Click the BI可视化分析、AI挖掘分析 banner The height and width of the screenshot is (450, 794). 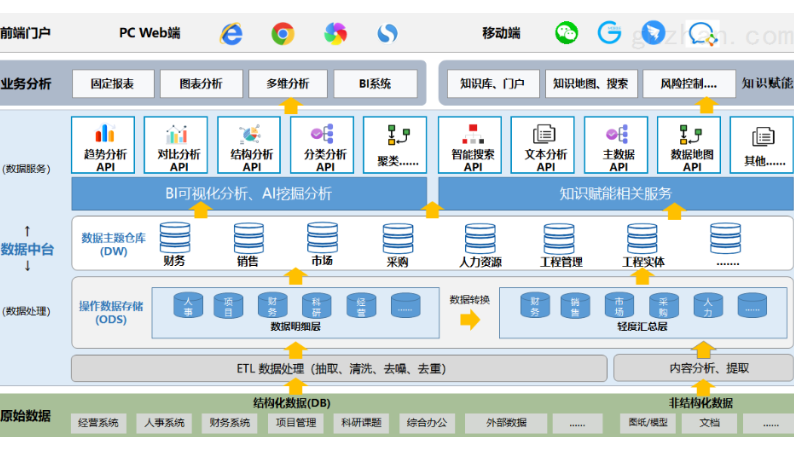[249, 193]
